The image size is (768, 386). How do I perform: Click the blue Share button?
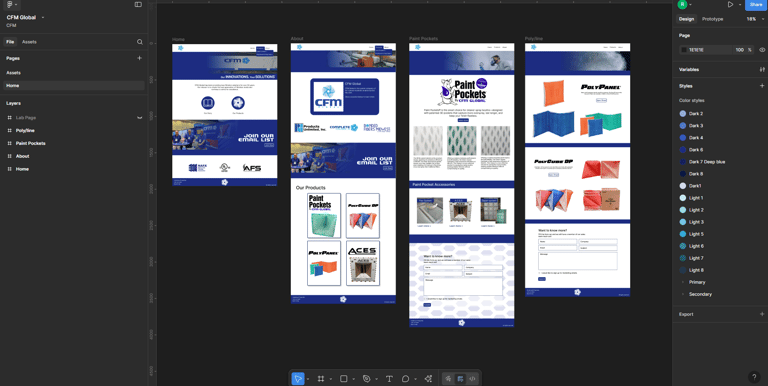pos(757,4)
